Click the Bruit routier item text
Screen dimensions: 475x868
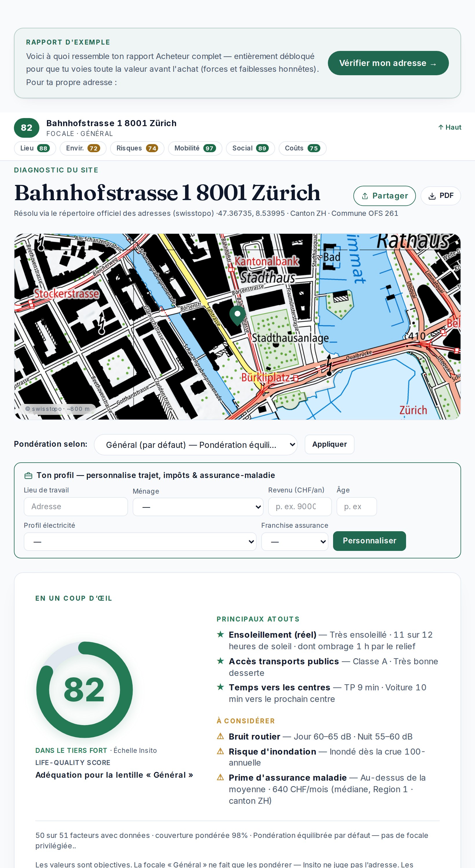[321, 737]
